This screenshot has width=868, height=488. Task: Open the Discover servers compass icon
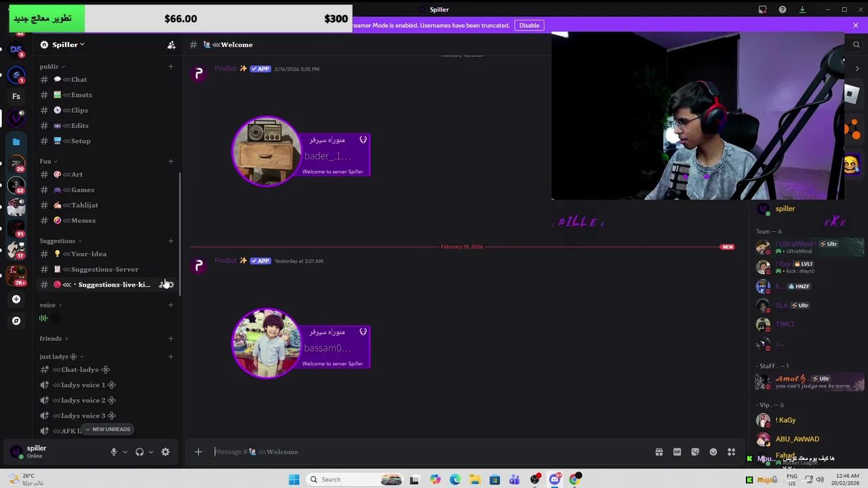[16, 321]
